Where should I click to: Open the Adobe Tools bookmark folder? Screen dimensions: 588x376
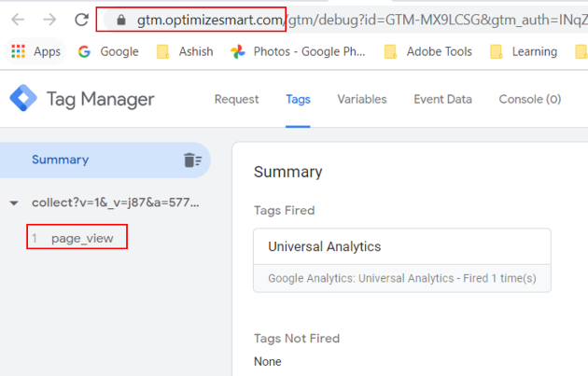coord(428,52)
